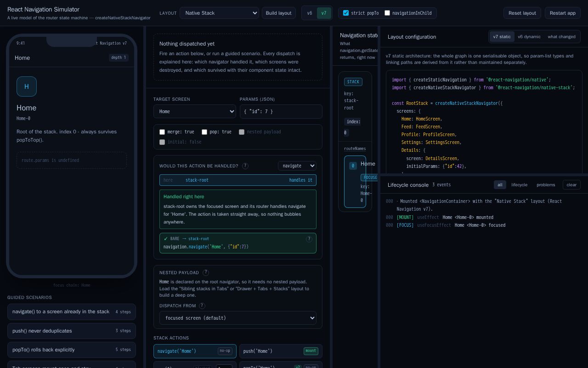
Task: Show 'all' events in Lifecycle console
Action: 500,185
